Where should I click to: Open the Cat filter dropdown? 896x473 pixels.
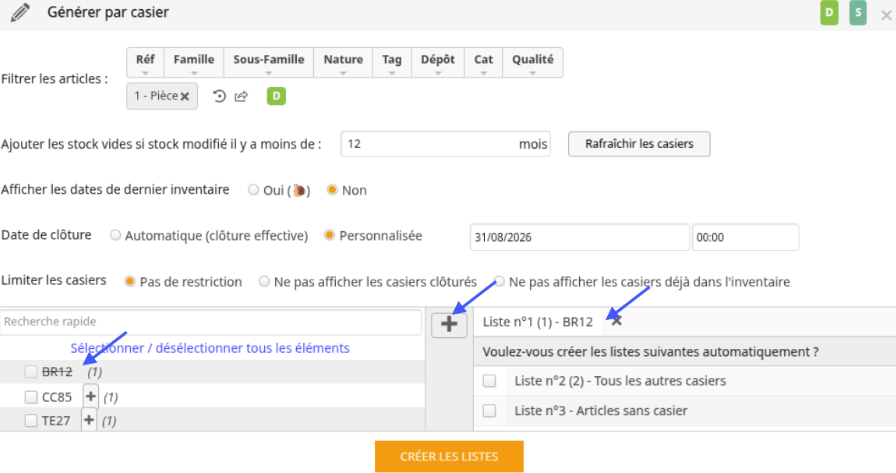[483, 62]
